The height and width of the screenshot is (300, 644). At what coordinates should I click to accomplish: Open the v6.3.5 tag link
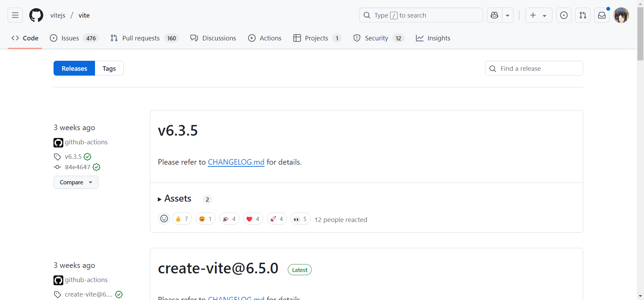point(73,157)
